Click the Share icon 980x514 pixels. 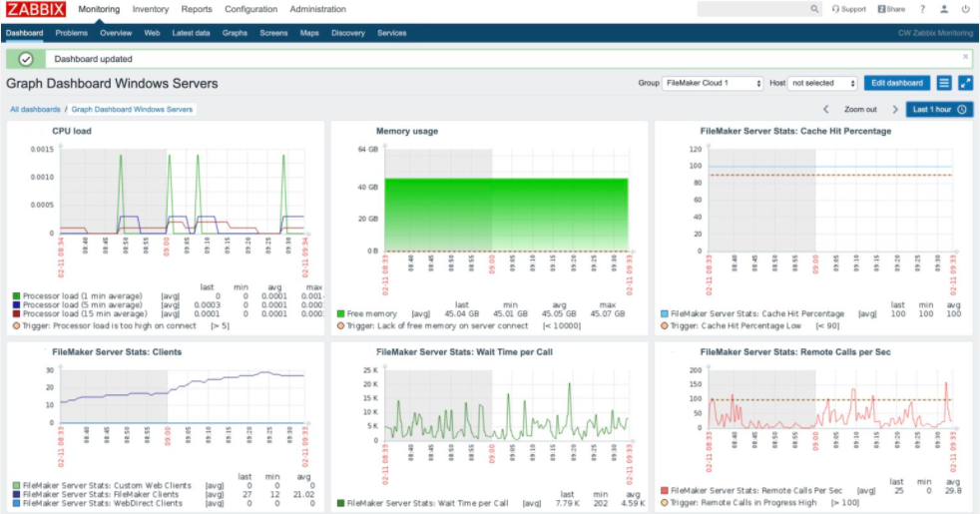pyautogui.click(x=891, y=9)
